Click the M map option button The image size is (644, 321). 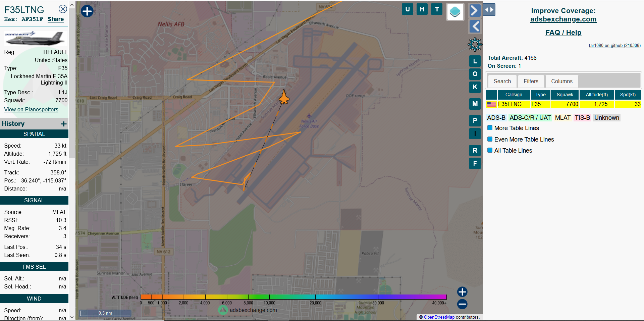[475, 104]
